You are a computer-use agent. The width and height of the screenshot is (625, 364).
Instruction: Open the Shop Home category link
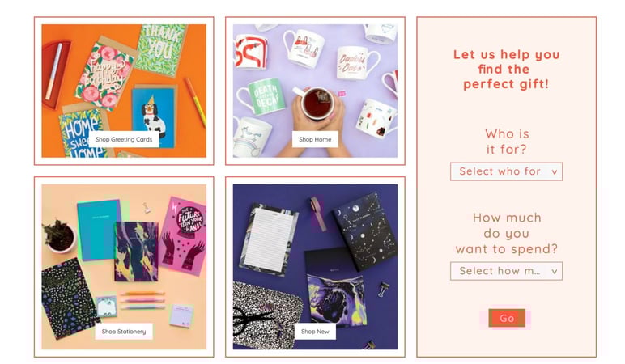(x=315, y=139)
